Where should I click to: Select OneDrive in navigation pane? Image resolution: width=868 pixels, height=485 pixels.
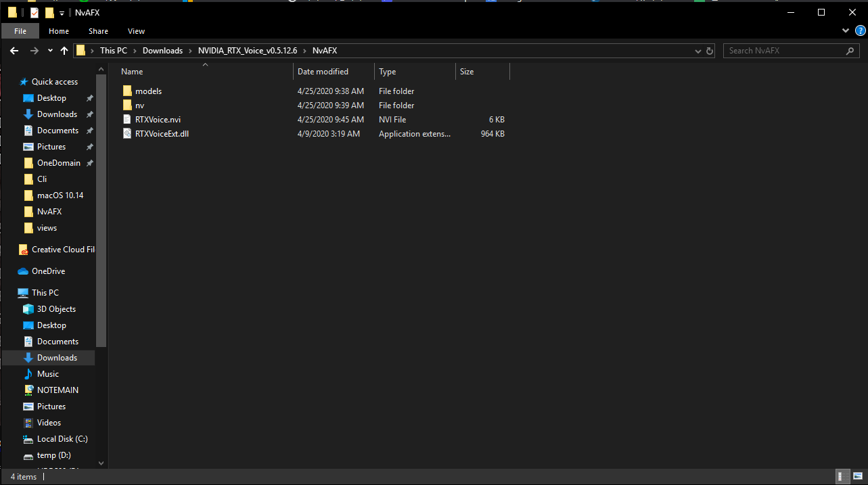(x=48, y=271)
